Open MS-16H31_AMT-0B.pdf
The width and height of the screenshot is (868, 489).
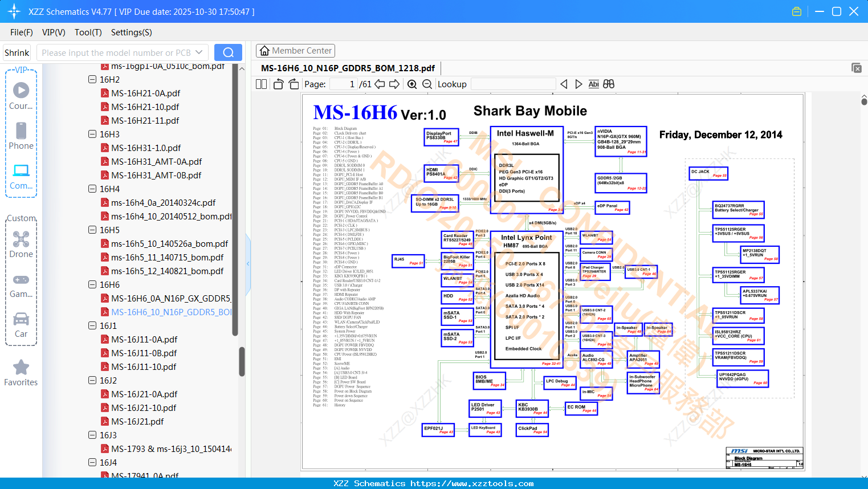coord(156,175)
